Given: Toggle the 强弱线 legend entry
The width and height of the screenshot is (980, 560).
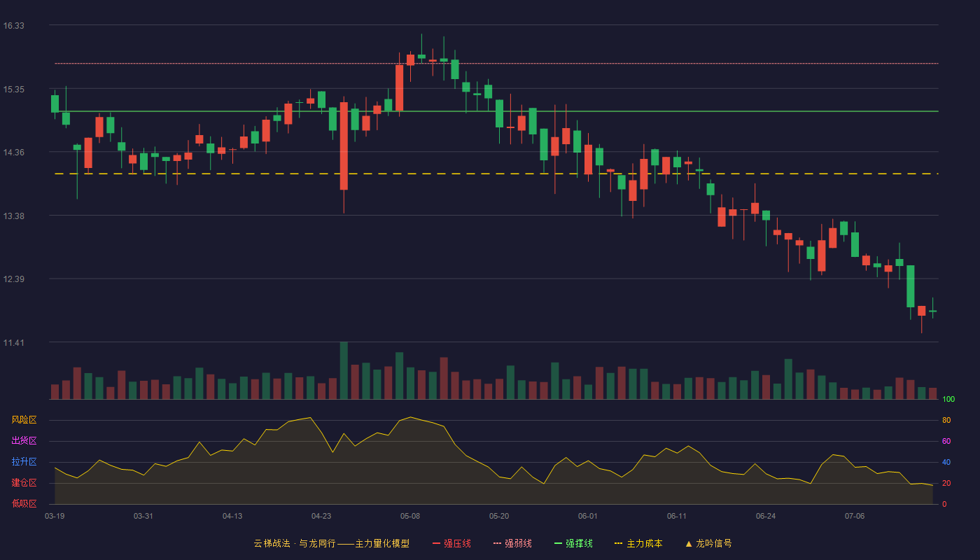Looking at the screenshot, I should click(512, 543).
